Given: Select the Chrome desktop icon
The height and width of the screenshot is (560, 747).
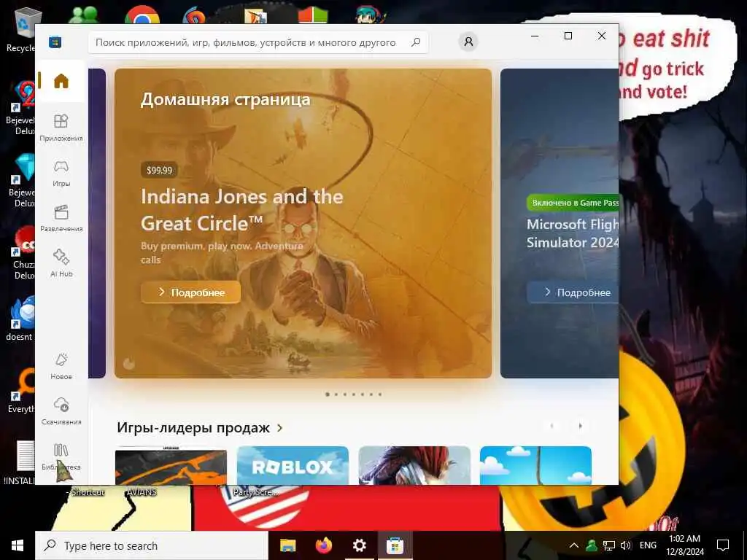Looking at the screenshot, I should coord(142,15).
